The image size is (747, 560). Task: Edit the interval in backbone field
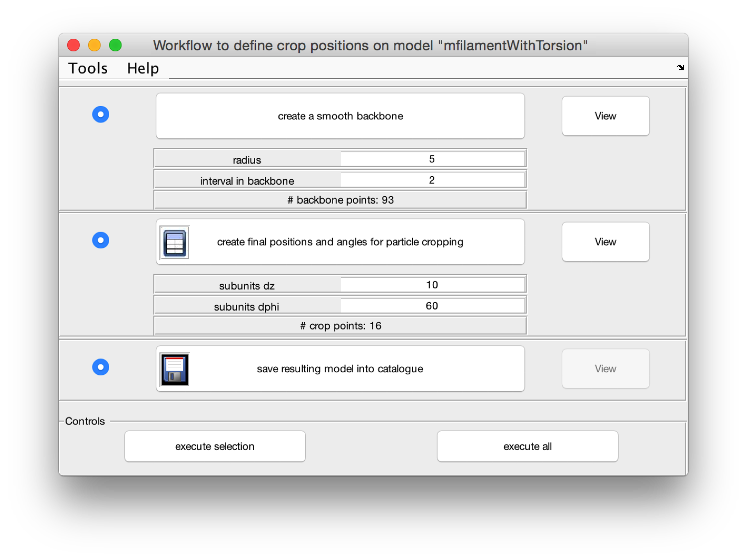point(432,180)
